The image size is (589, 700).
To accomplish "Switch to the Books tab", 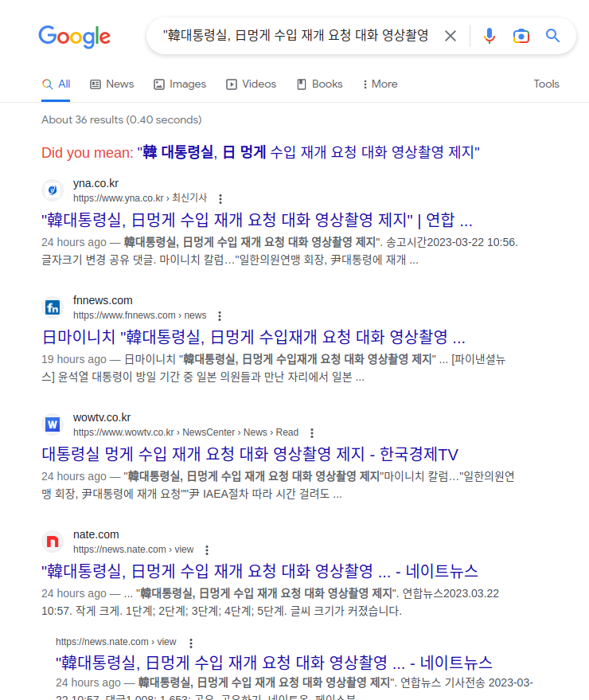I will pyautogui.click(x=320, y=84).
